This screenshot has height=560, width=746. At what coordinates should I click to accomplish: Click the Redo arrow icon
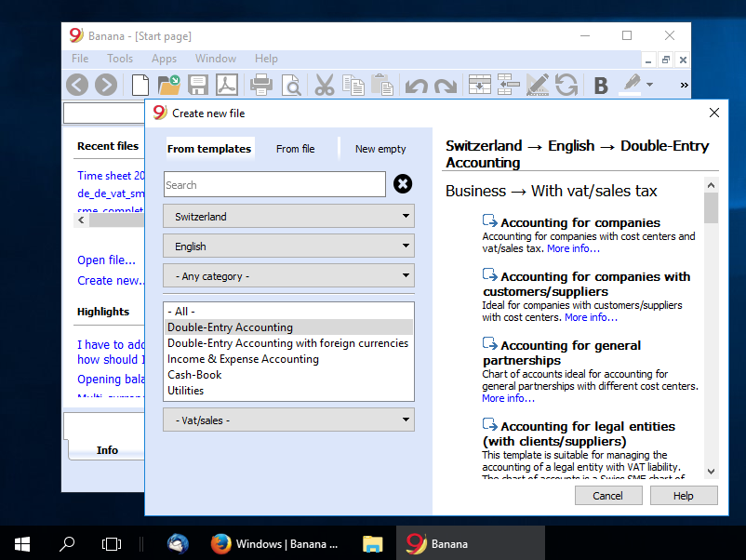446,87
